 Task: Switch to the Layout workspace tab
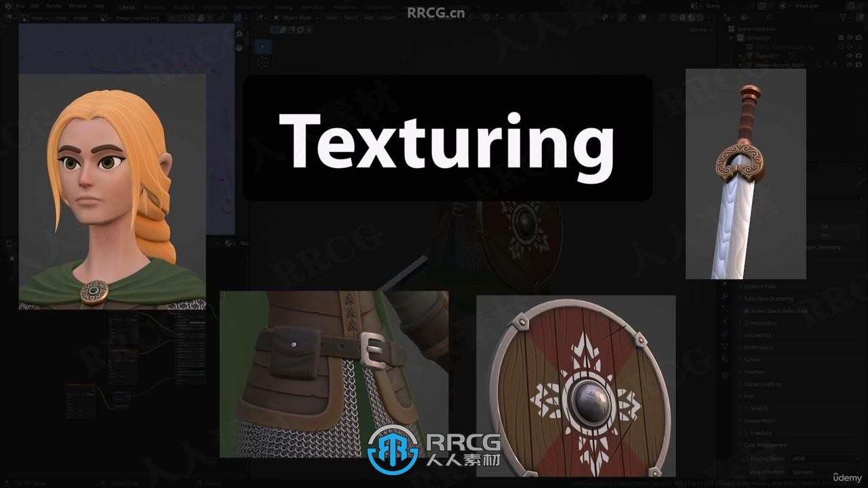[127, 7]
